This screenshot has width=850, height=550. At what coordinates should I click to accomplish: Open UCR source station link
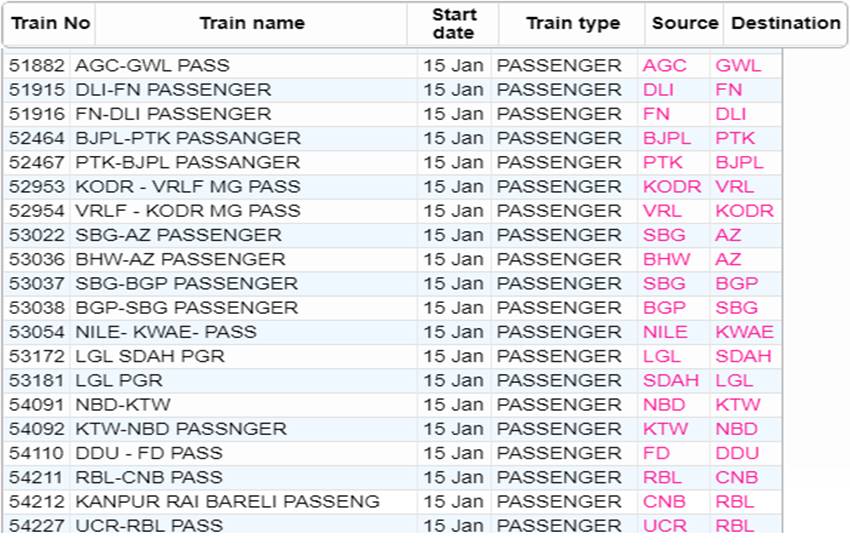[x=665, y=525]
